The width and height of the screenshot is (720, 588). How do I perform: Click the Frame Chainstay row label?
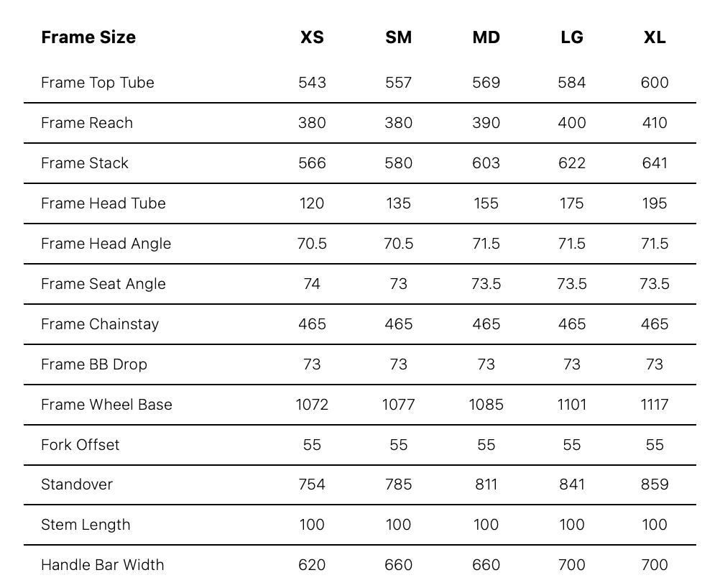tap(100, 324)
